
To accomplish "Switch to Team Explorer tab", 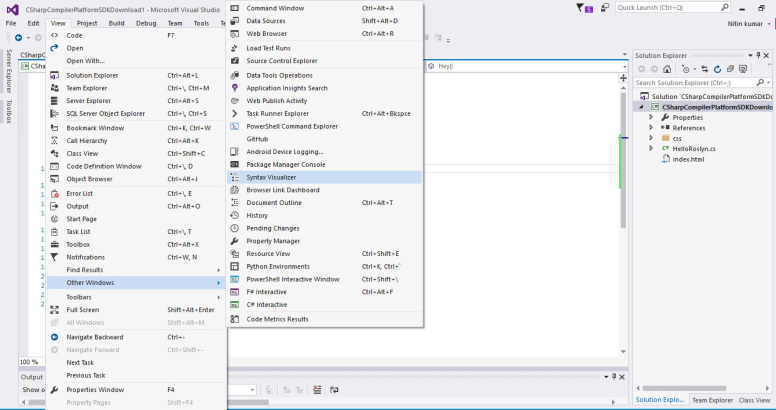I will (x=712, y=400).
